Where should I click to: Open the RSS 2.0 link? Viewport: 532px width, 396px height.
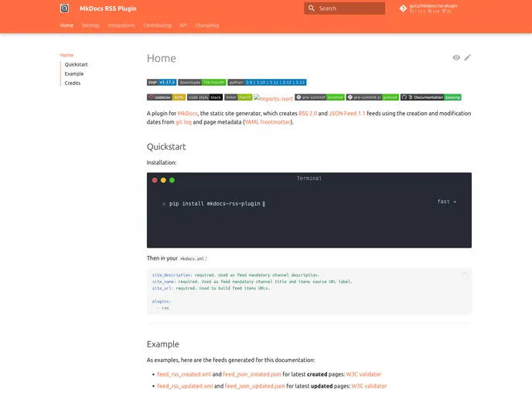[308, 114]
